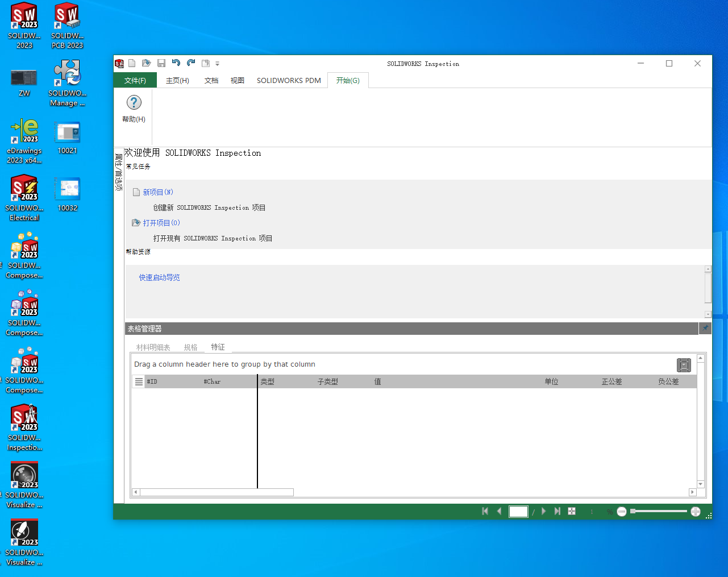Switch to the 主页(H) ribbon tab
728x577 pixels.
pos(177,81)
